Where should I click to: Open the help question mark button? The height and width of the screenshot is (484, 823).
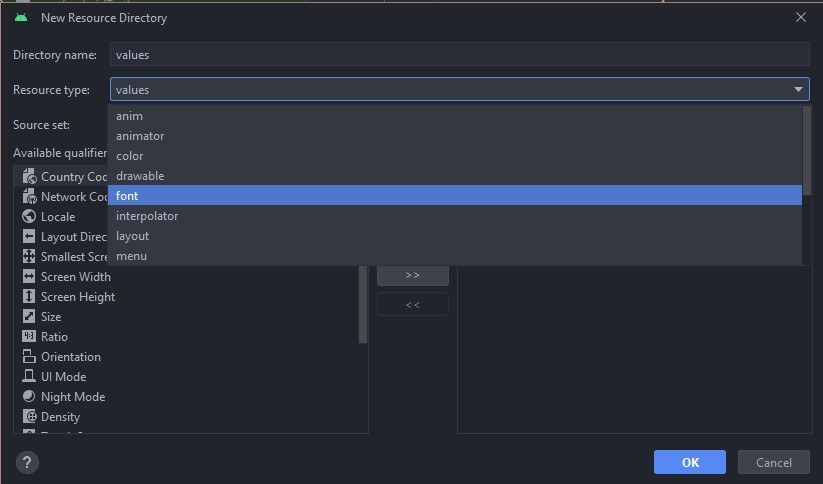pyautogui.click(x=27, y=462)
